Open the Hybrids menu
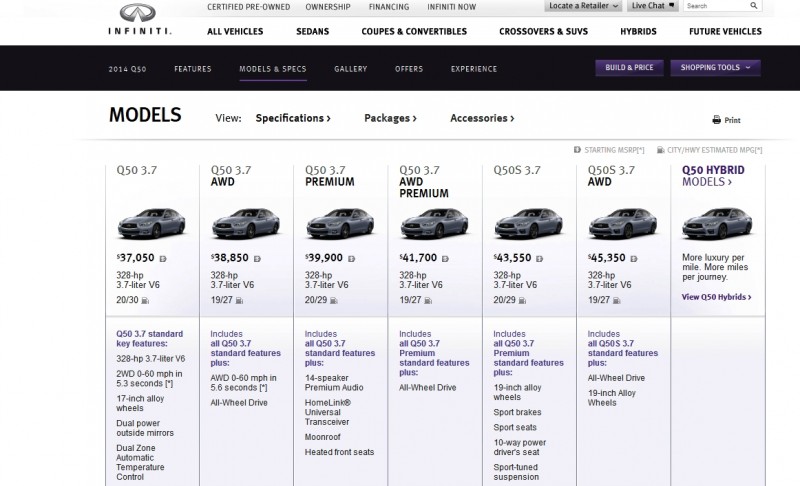This screenshot has height=486, width=800. coord(638,32)
